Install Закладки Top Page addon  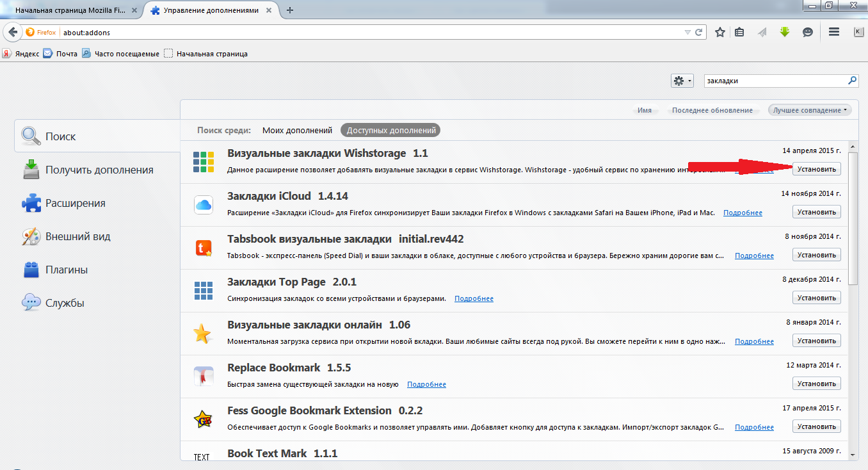(x=817, y=298)
